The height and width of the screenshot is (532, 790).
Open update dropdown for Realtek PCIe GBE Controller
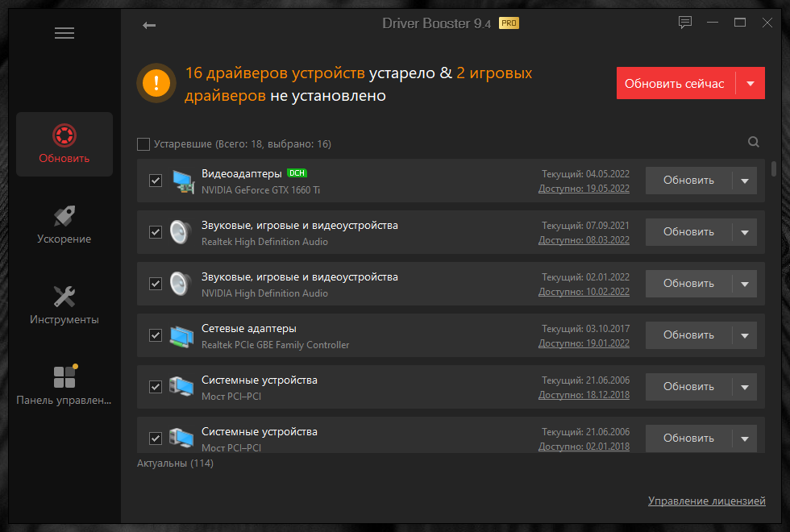(745, 335)
